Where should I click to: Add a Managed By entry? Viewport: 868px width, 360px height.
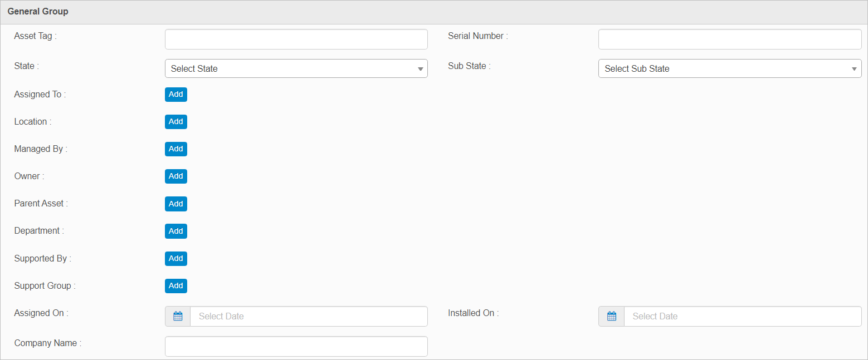tap(176, 149)
